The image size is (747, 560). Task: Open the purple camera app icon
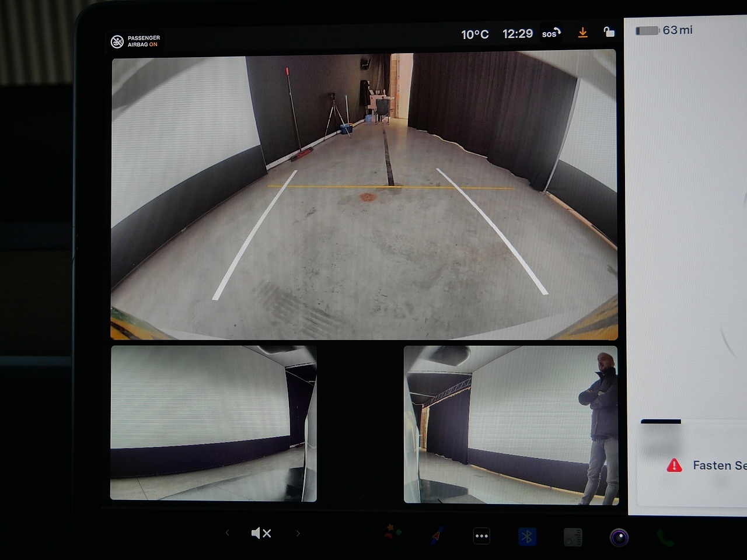[x=619, y=537]
